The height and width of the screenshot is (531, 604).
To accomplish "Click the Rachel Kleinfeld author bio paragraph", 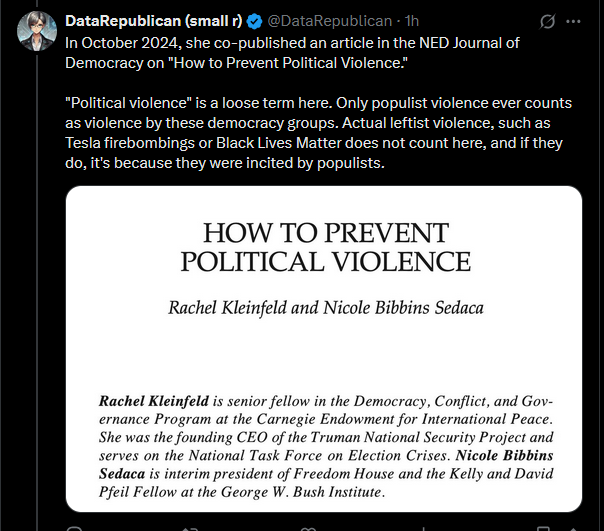I will 326,446.
